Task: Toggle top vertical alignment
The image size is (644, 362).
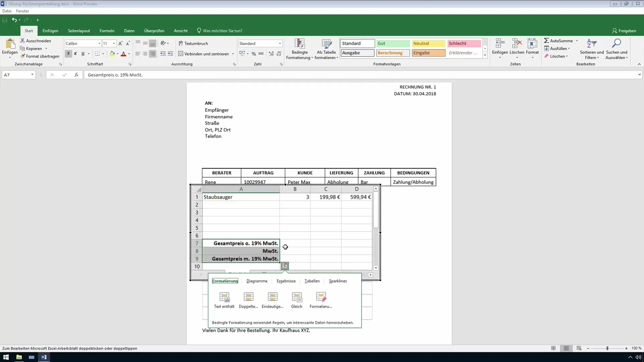Action: [x=138, y=43]
